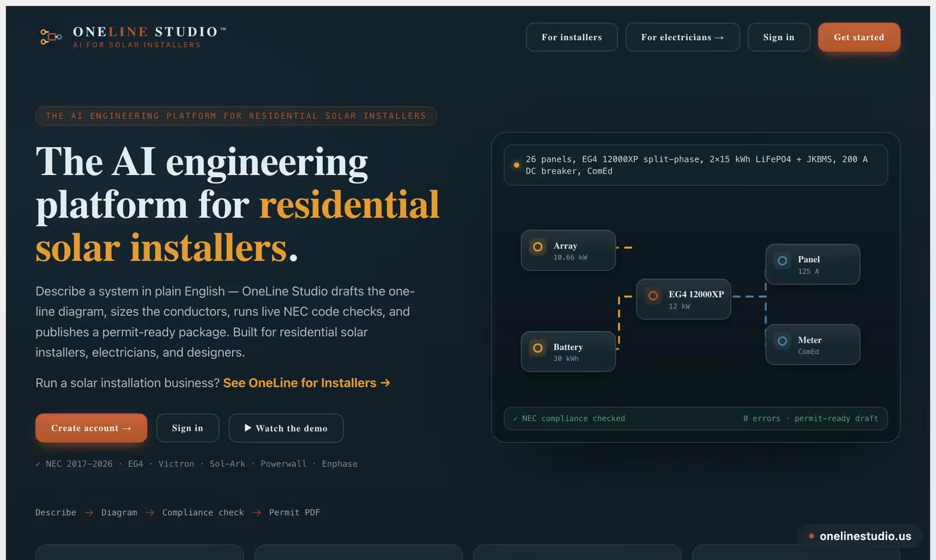Click the Enphase brand text
Viewport: 936px width, 560px height.
coord(339,464)
